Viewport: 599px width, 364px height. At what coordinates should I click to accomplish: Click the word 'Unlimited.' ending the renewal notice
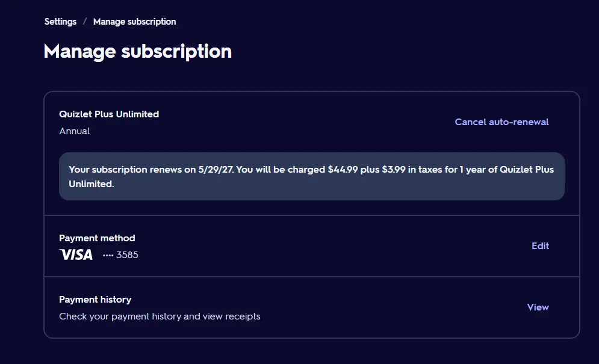(x=92, y=184)
